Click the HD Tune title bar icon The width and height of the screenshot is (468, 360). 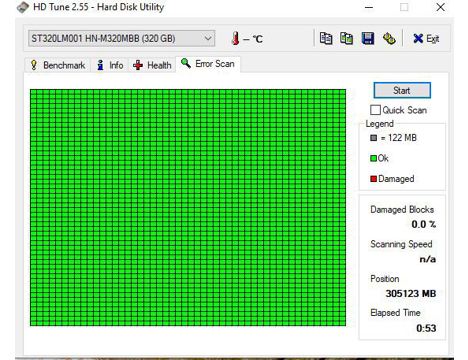[23, 7]
